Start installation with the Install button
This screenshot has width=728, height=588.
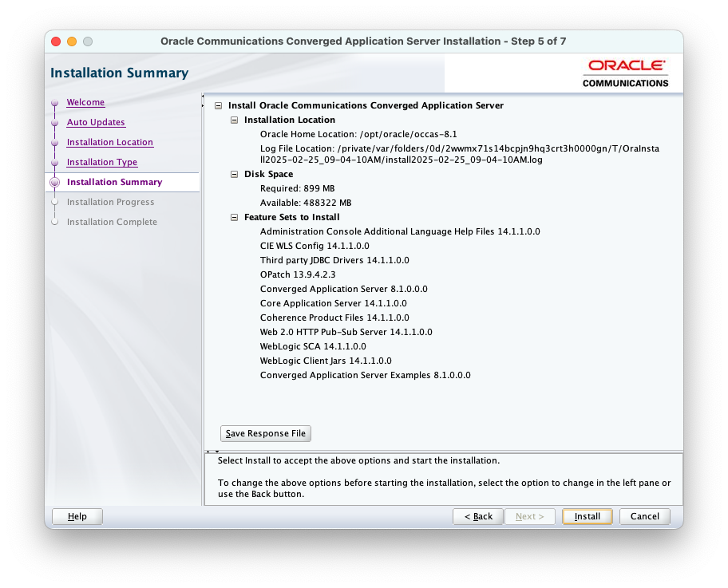coord(587,516)
